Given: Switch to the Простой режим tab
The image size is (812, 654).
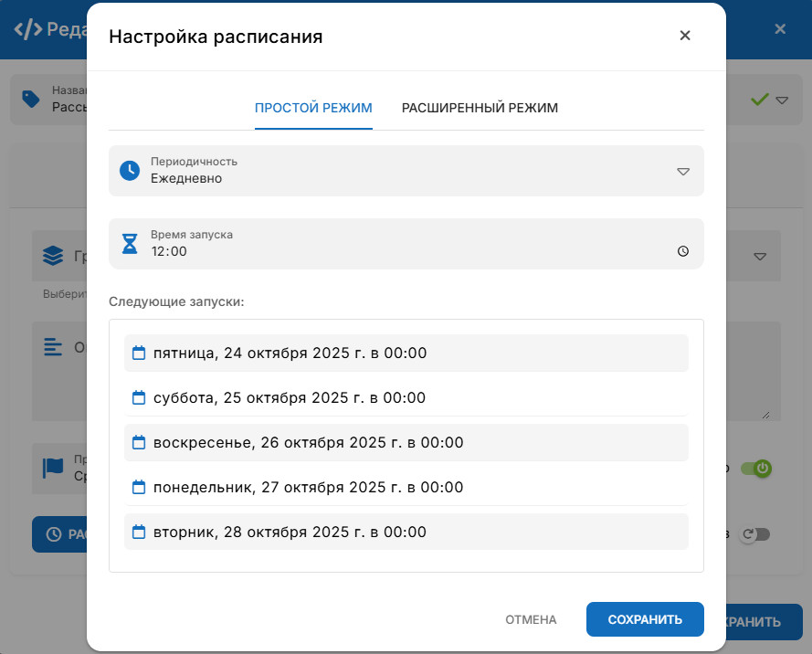Looking at the screenshot, I should coord(313,108).
